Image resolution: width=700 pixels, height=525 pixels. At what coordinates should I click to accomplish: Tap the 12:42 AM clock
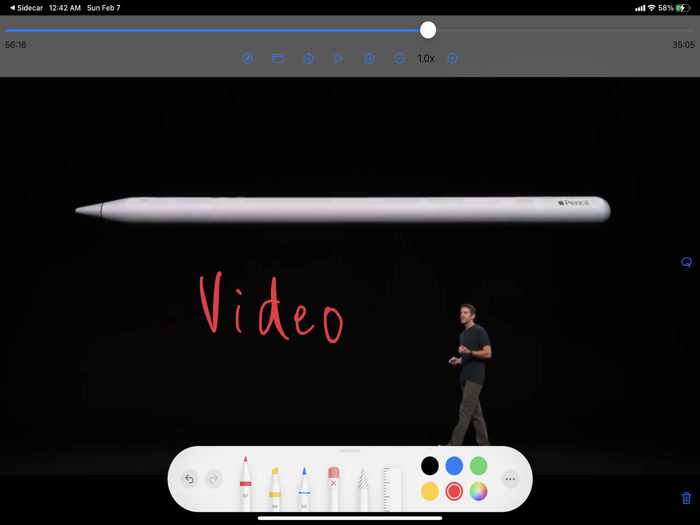tap(65, 8)
